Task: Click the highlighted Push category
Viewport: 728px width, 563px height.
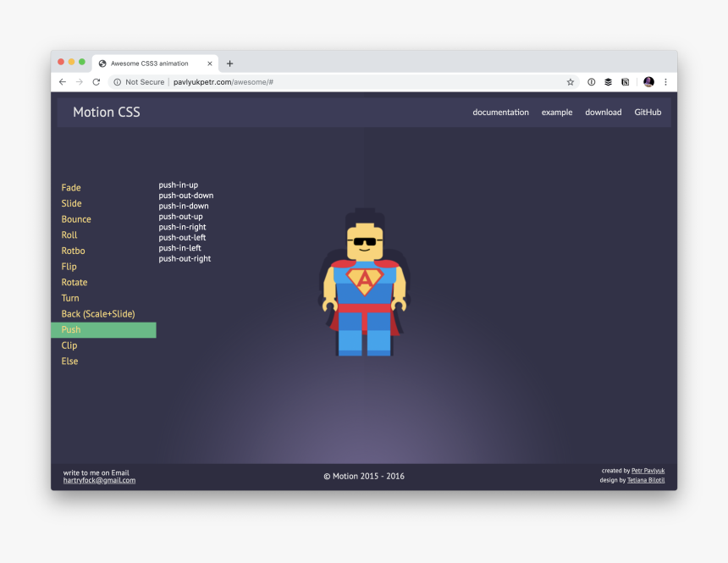Action: tap(103, 330)
